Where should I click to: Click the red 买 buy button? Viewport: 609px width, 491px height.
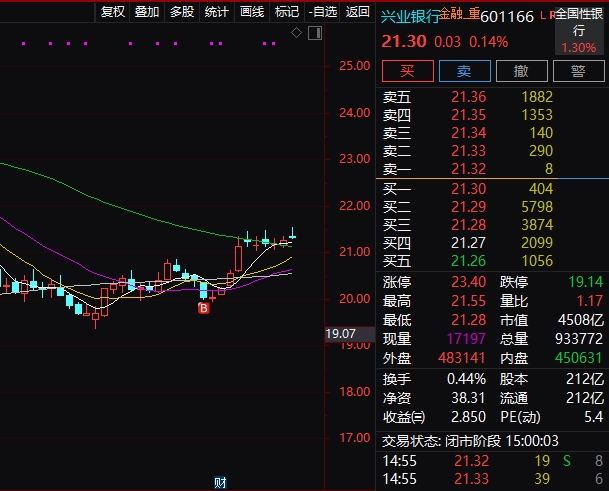click(407, 71)
